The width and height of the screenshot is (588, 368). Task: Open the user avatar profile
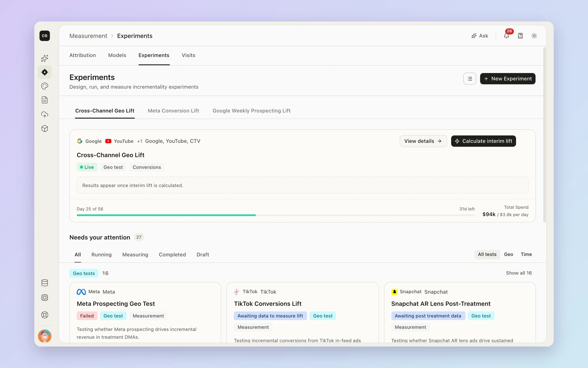[45, 336]
